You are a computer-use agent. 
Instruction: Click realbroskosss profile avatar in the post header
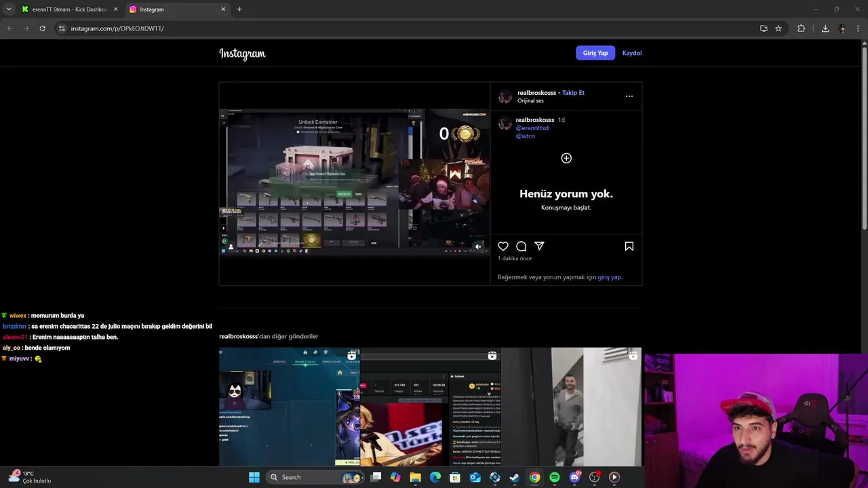click(x=505, y=96)
